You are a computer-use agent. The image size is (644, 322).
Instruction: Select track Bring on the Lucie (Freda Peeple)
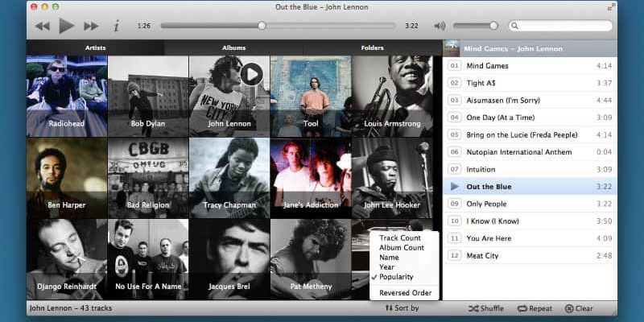[x=530, y=134]
